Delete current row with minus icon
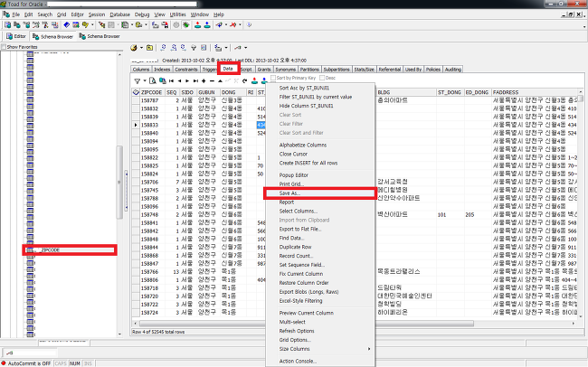 [x=212, y=80]
